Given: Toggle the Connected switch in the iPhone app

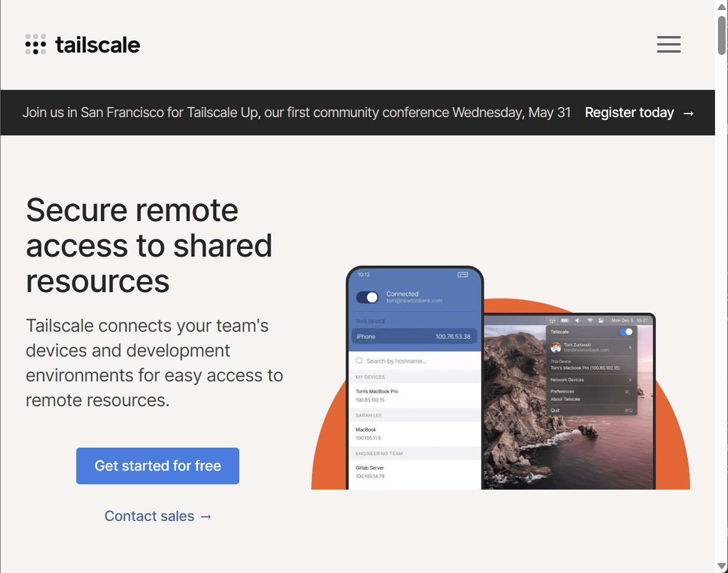Looking at the screenshot, I should pos(368,297).
